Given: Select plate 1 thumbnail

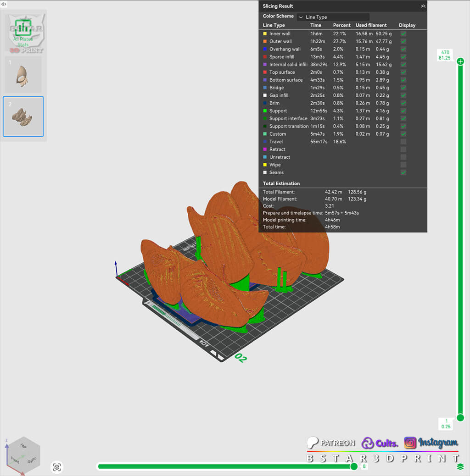Looking at the screenshot, I should [23, 74].
